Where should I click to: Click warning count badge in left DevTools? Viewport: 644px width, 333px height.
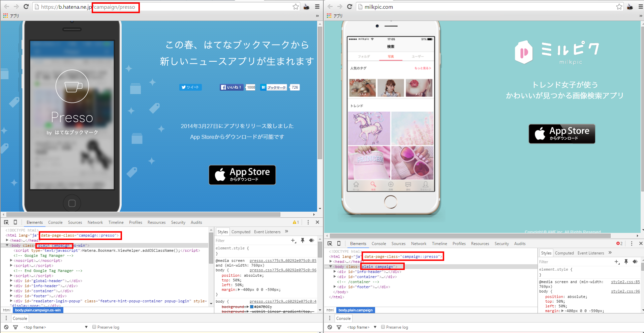(x=296, y=222)
